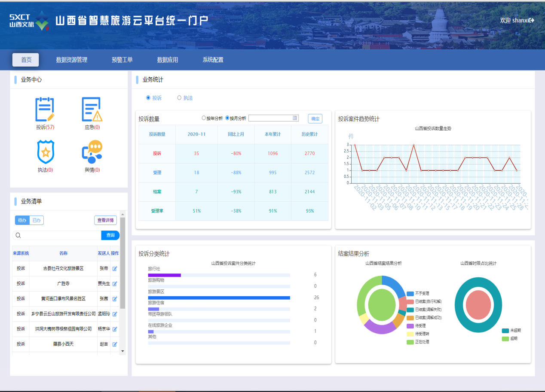The image size is (545, 392).
Task: Click the 查看详情 button
Action: [x=105, y=221]
